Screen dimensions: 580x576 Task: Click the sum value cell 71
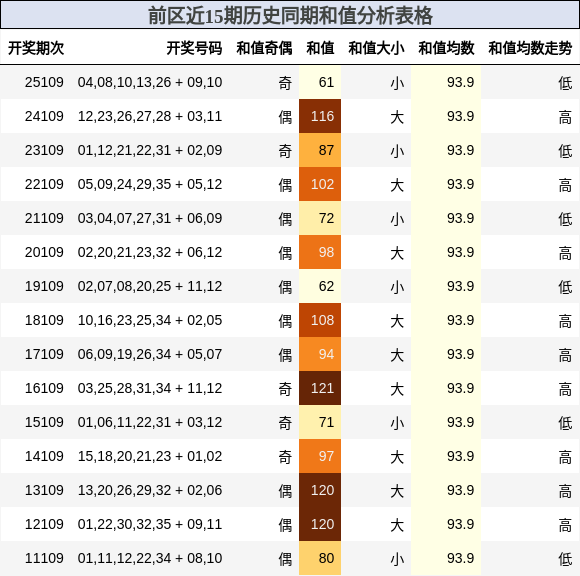(x=320, y=422)
